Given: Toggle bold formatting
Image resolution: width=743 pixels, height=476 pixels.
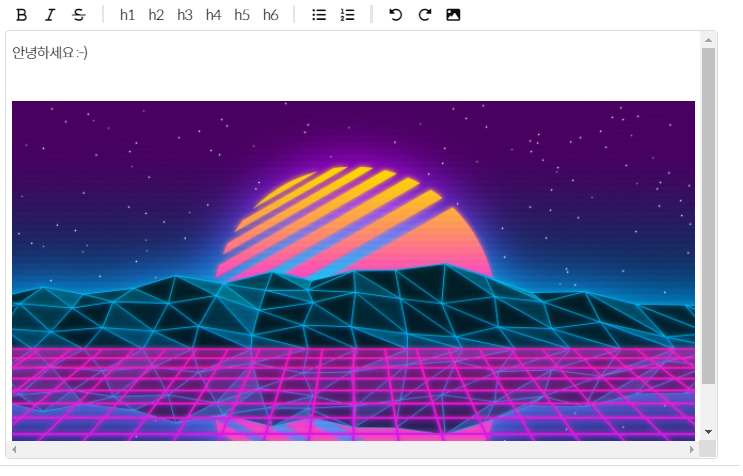Looking at the screenshot, I should pos(22,15).
